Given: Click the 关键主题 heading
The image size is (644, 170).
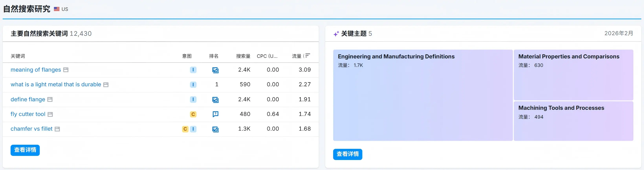Looking at the screenshot, I should [x=354, y=34].
